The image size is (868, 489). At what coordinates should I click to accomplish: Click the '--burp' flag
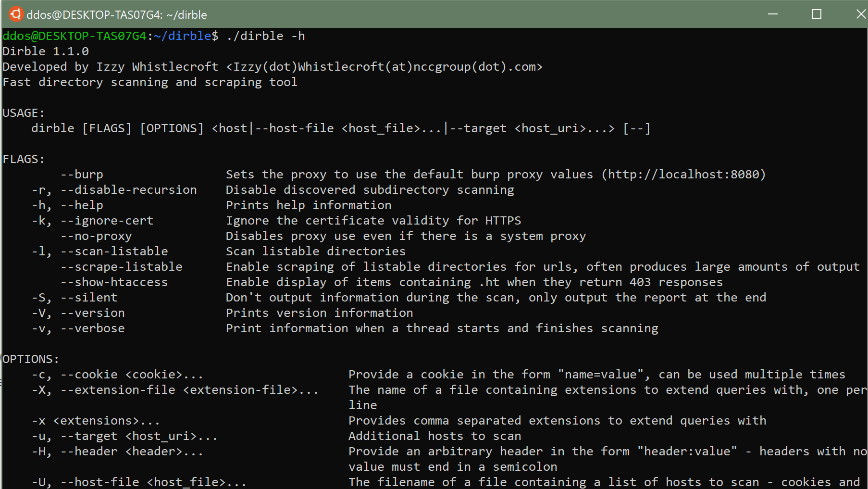[82, 175]
